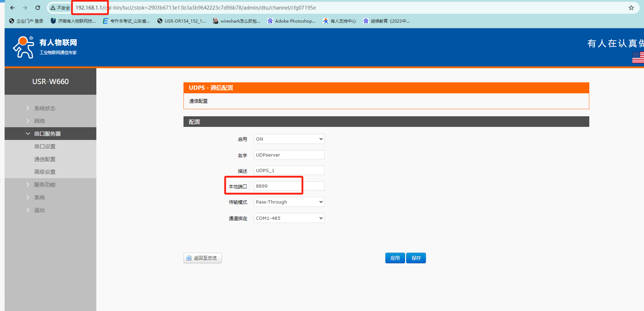Open the 传输模式 Pass-Through dropdown
The width and height of the screenshot is (644, 311).
[289, 202]
